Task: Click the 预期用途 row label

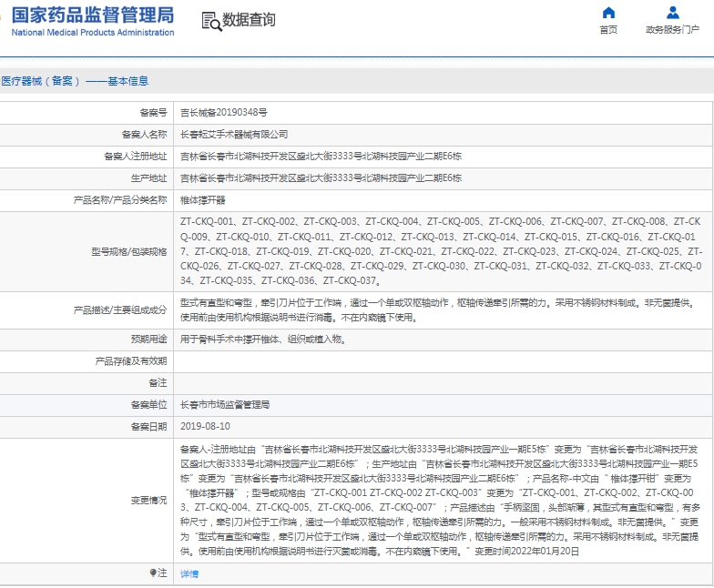Action: 149,339
